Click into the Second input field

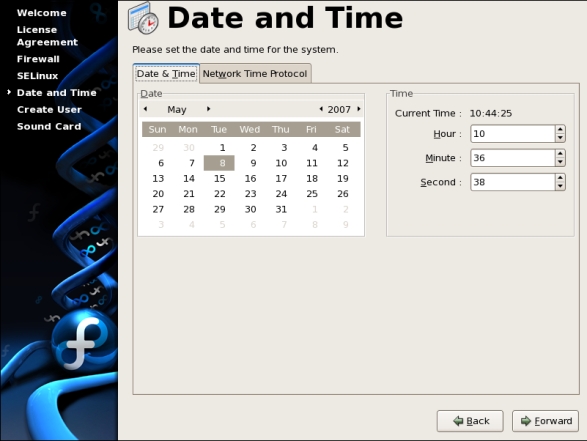point(512,182)
